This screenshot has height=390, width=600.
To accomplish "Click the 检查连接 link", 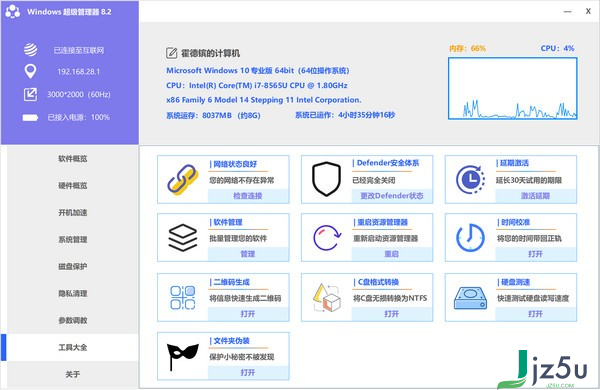I will [248, 196].
